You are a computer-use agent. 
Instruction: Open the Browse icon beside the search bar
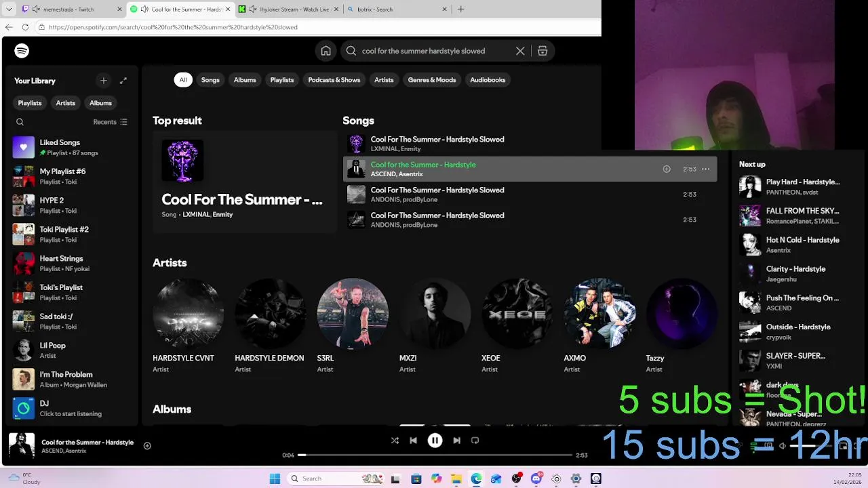[542, 51]
